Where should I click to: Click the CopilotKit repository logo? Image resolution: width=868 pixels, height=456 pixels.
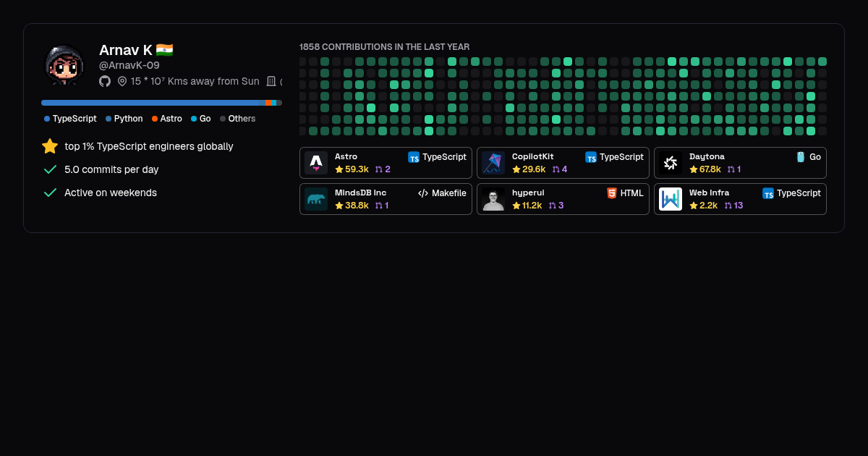(x=493, y=163)
